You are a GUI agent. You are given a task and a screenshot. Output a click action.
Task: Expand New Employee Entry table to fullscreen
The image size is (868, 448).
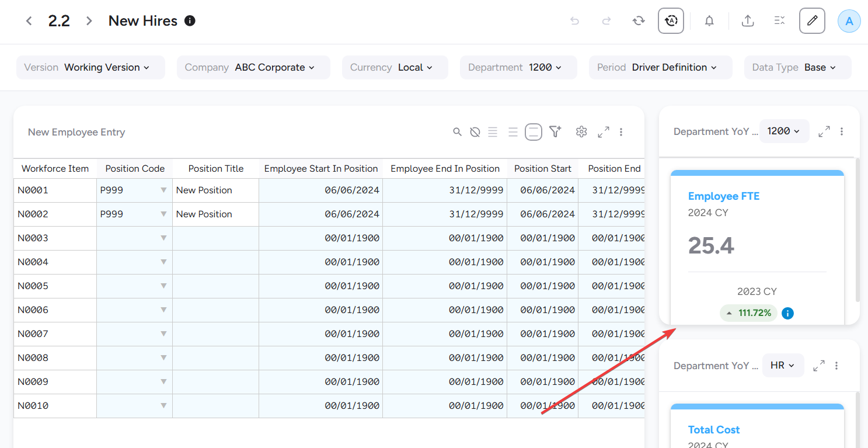tap(604, 132)
